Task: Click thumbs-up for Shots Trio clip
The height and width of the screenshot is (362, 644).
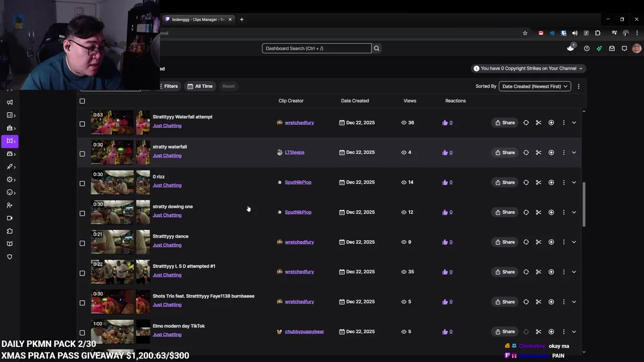Action: click(447, 302)
